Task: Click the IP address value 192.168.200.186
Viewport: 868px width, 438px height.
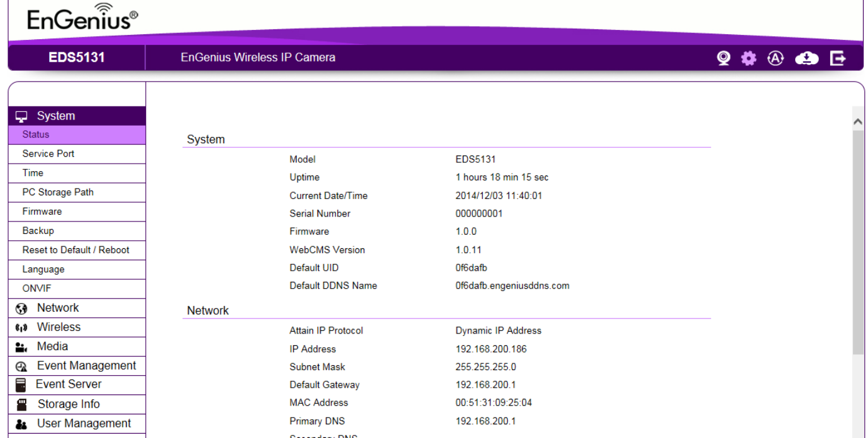Action: 491,349
